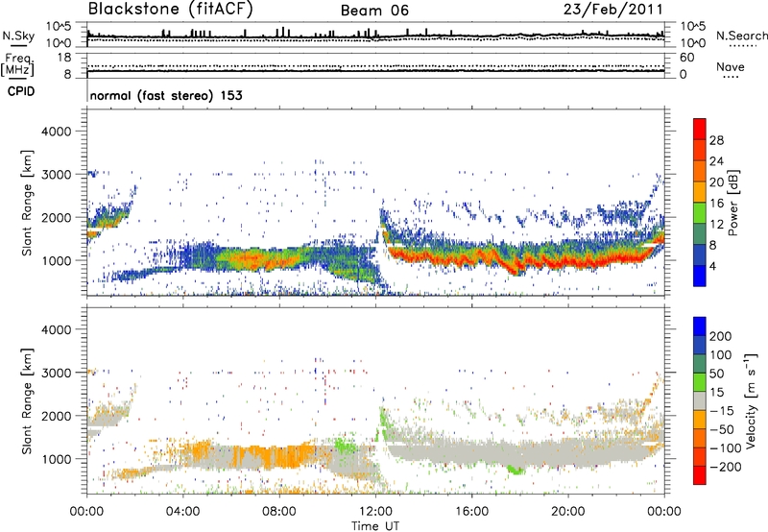Click the "1000" tick in the velocity panel
768x532 pixels.
[57, 459]
